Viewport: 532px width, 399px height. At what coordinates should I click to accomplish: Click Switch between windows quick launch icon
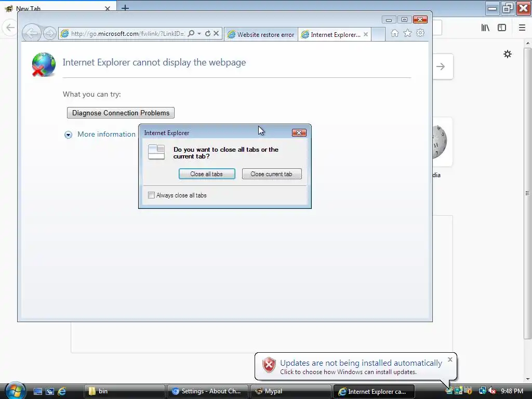(x=50, y=391)
